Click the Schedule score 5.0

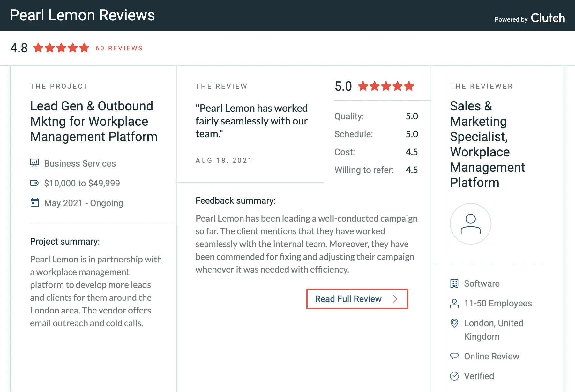tap(412, 134)
